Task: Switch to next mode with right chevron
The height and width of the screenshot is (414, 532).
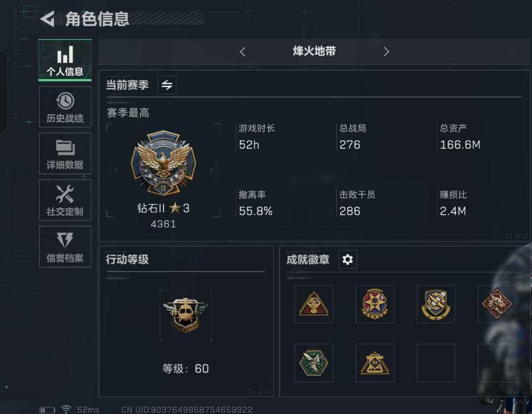Action: (x=386, y=52)
